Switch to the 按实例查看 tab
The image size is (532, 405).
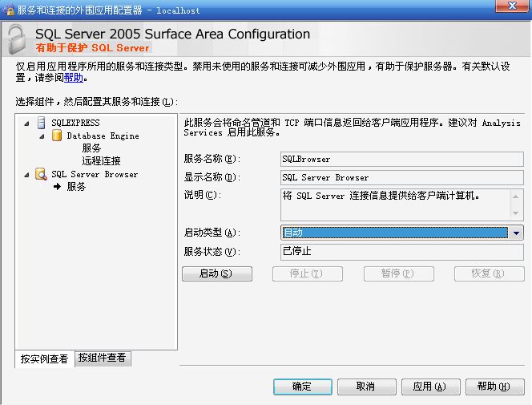(44, 359)
